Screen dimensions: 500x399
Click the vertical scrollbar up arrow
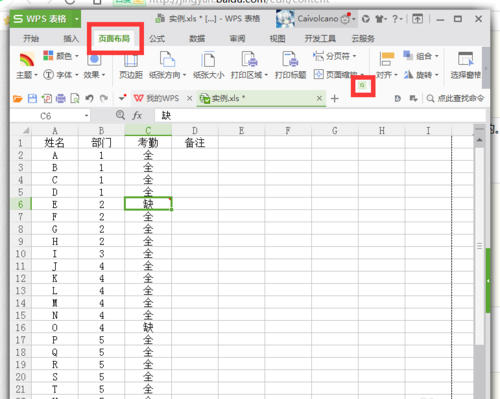pyautogui.click(x=479, y=140)
